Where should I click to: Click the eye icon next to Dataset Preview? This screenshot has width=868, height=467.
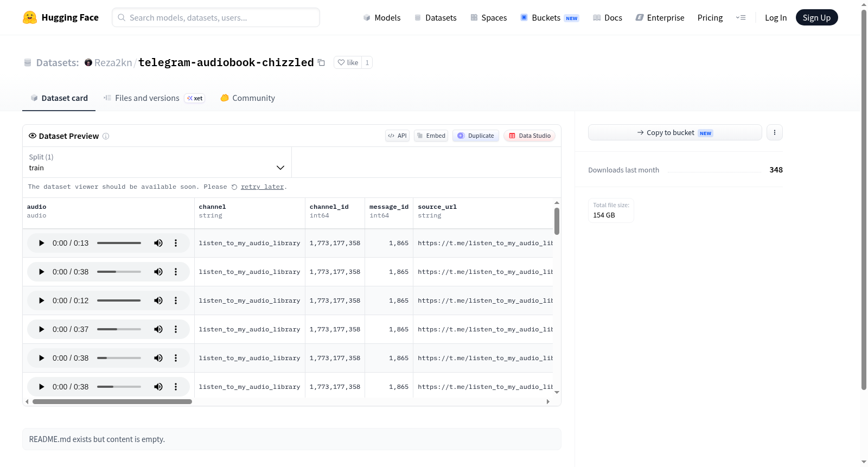click(x=33, y=136)
